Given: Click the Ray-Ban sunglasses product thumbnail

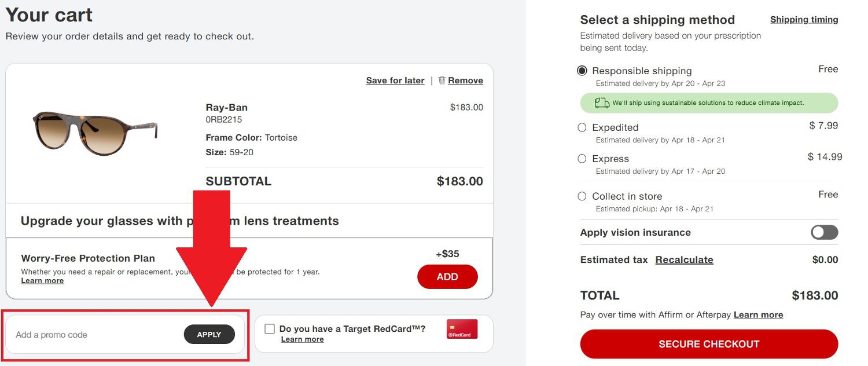Looking at the screenshot, I should coord(95,132).
